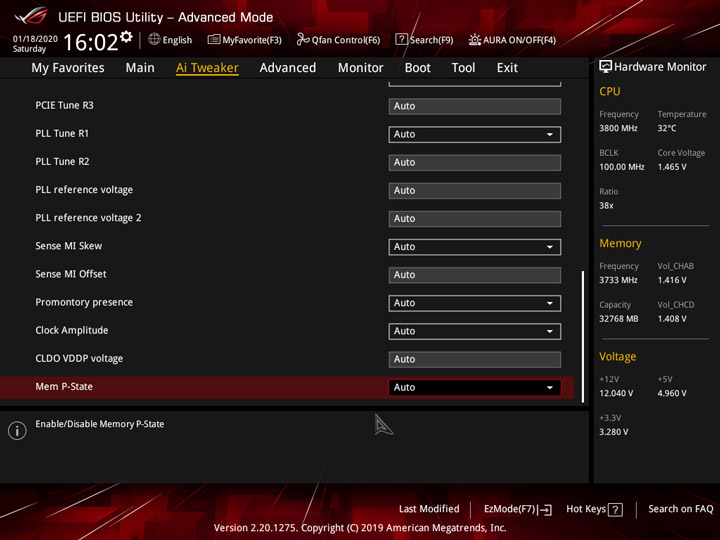This screenshot has height=540, width=720.
Task: Click the settings list scrollbar
Action: 583,337
